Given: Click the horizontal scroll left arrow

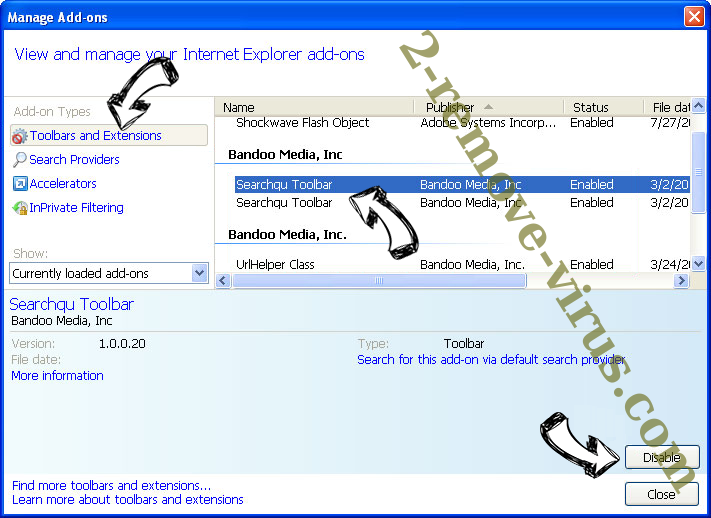Looking at the screenshot, I should coord(222,281).
